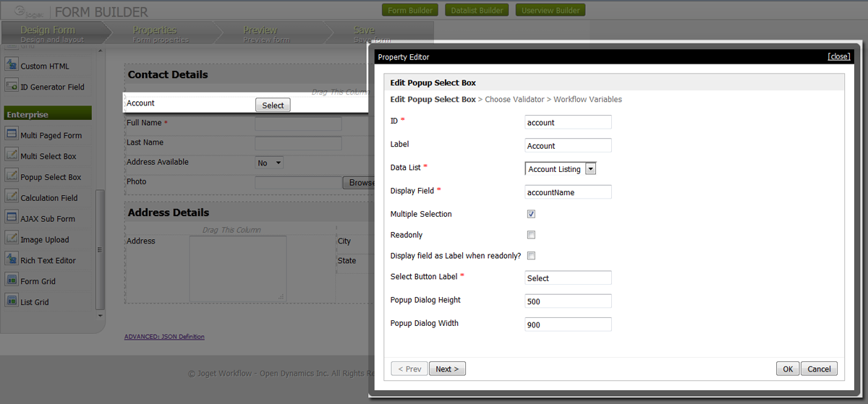Click the Last Name text field
868x404 pixels.
point(298,144)
